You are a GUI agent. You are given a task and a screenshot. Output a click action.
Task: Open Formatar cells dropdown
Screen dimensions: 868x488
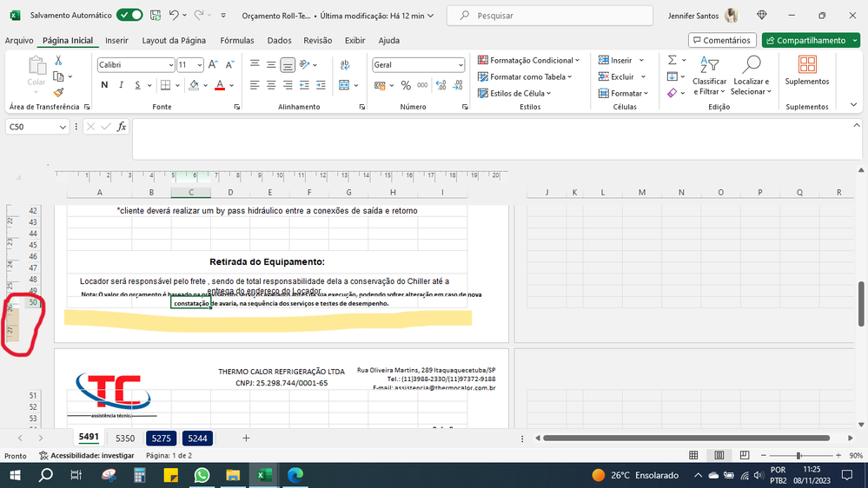coord(623,93)
